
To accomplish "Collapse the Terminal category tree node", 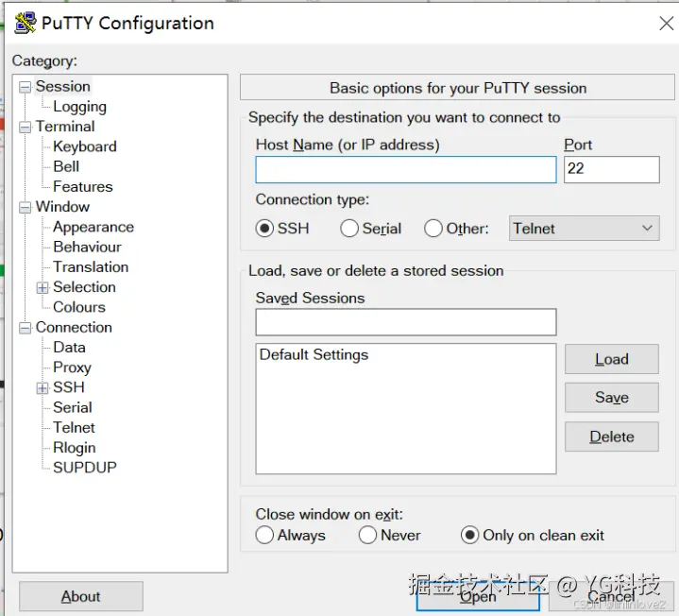I will pyautogui.click(x=25, y=128).
